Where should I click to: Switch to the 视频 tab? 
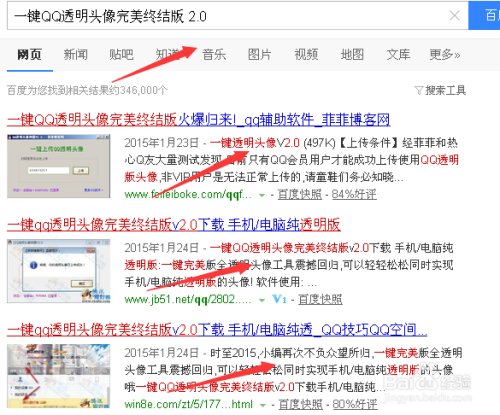(x=306, y=54)
